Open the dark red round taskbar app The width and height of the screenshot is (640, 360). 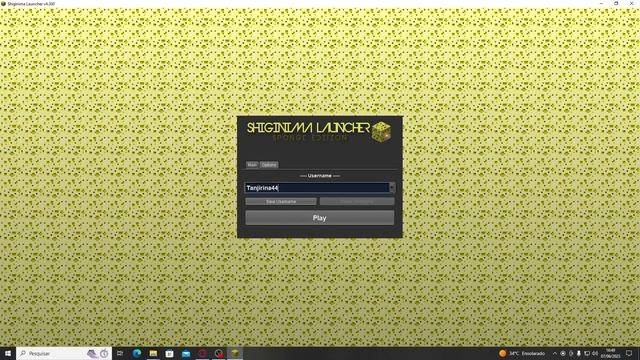[202, 353]
